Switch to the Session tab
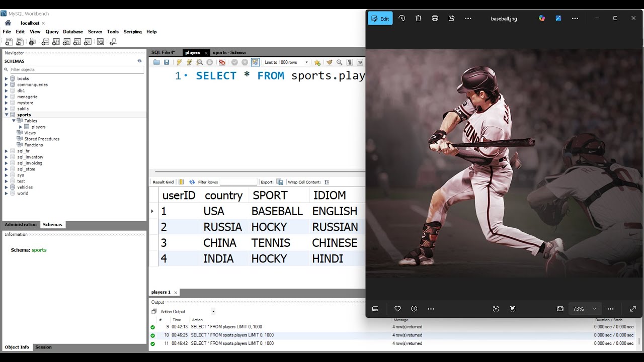Viewport: 644px width, 362px height. point(43,347)
